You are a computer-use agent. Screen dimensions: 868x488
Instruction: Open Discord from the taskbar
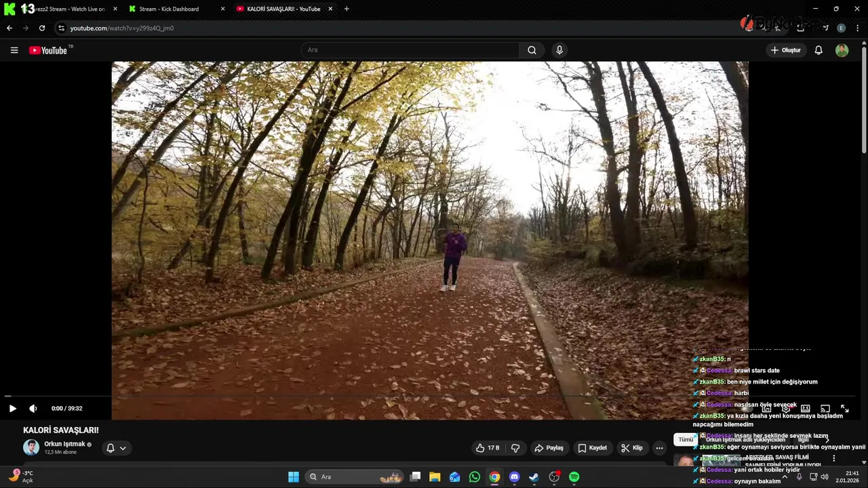(515, 477)
